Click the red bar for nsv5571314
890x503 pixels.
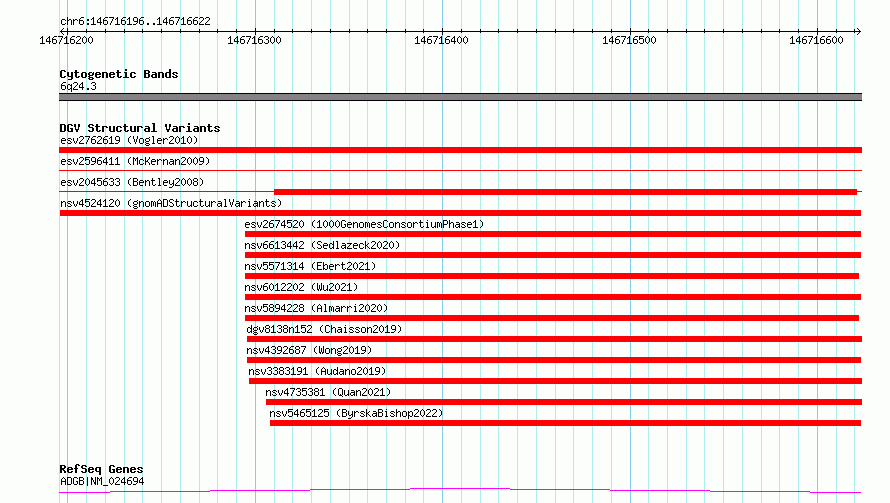tap(552, 276)
